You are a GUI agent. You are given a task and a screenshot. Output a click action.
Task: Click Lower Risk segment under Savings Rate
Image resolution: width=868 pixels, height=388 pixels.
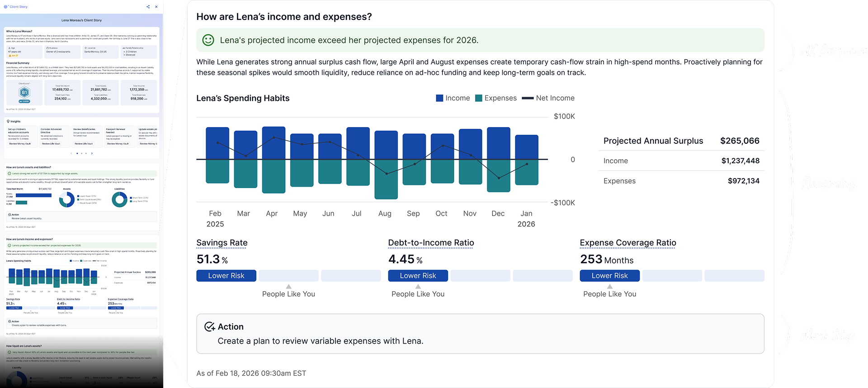[x=226, y=276]
